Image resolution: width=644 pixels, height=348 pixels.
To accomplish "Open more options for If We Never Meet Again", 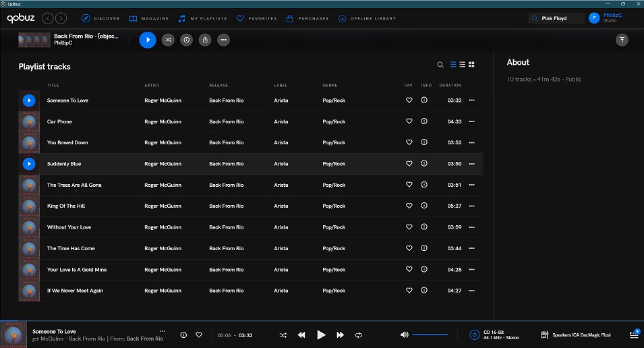I will click(x=472, y=291).
